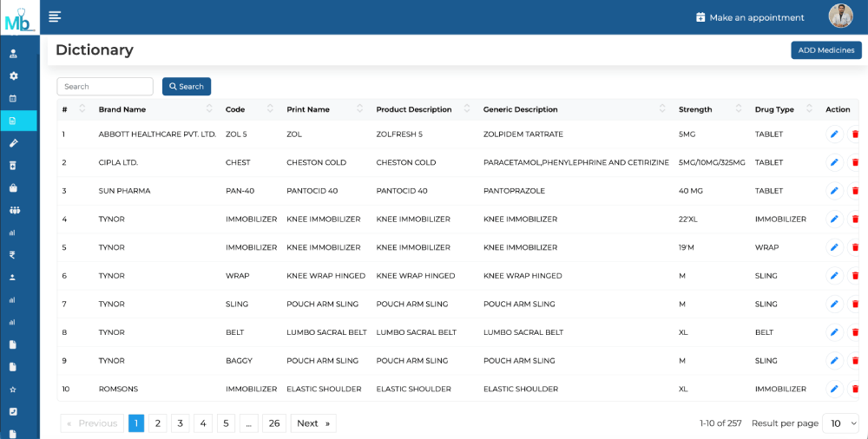Open the bar chart icon directly above rupee icon
Image resolution: width=868 pixels, height=439 pixels.
(x=12, y=233)
